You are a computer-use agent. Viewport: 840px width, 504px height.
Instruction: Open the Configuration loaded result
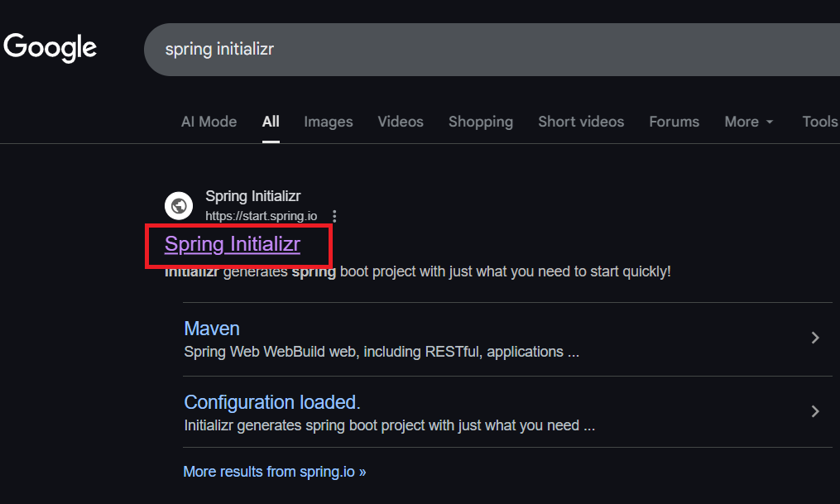(x=270, y=402)
